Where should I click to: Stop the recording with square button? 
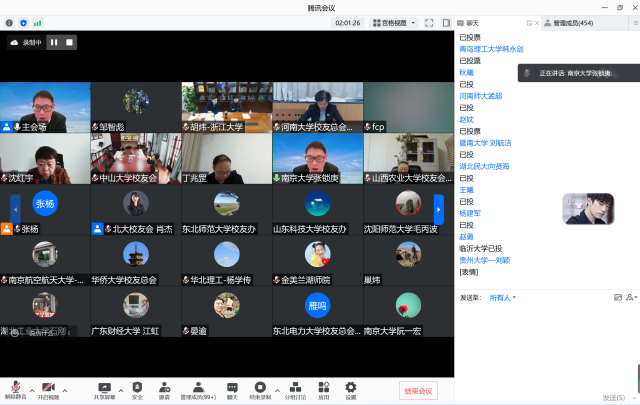[x=69, y=42]
